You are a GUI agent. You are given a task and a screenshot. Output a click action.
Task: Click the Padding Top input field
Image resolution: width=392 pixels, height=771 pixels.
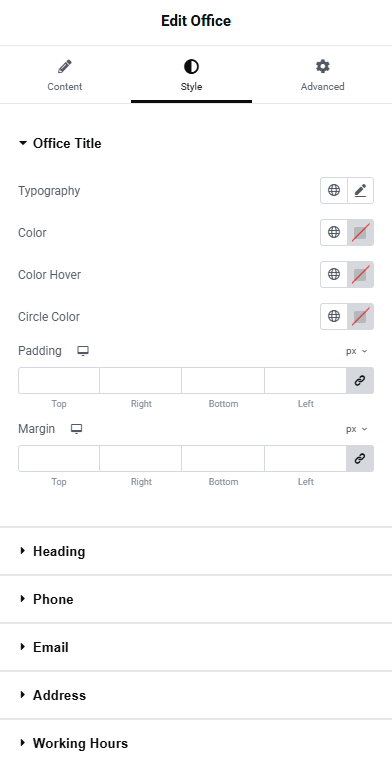pyautogui.click(x=59, y=381)
